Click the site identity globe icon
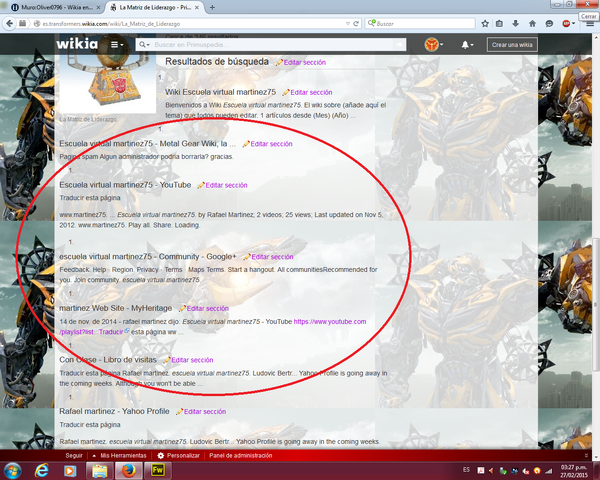 [x=37, y=23]
